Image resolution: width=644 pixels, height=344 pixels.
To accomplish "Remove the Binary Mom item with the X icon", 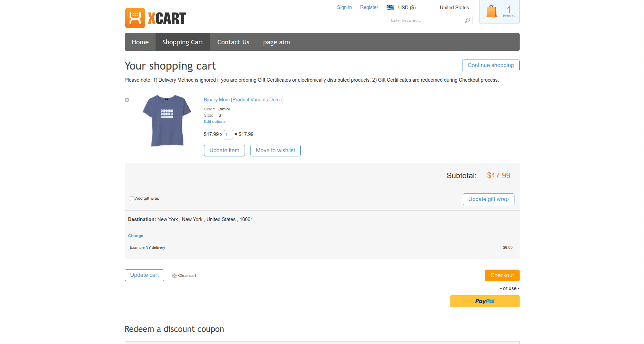I will (x=127, y=100).
